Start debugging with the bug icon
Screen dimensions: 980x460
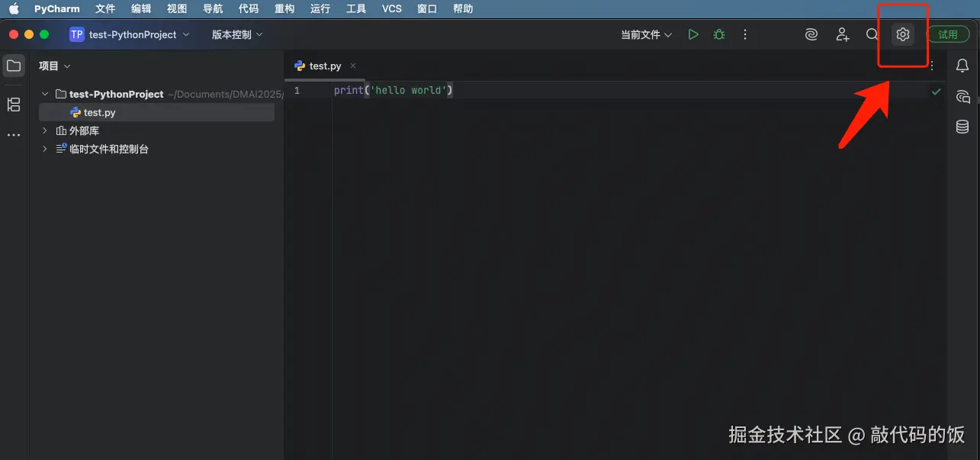pos(719,34)
